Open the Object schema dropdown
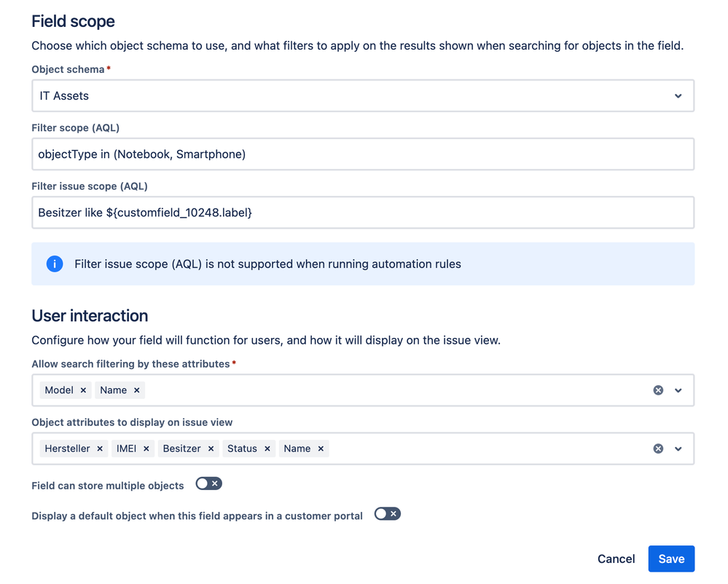This screenshot has width=728, height=584. 678,95
